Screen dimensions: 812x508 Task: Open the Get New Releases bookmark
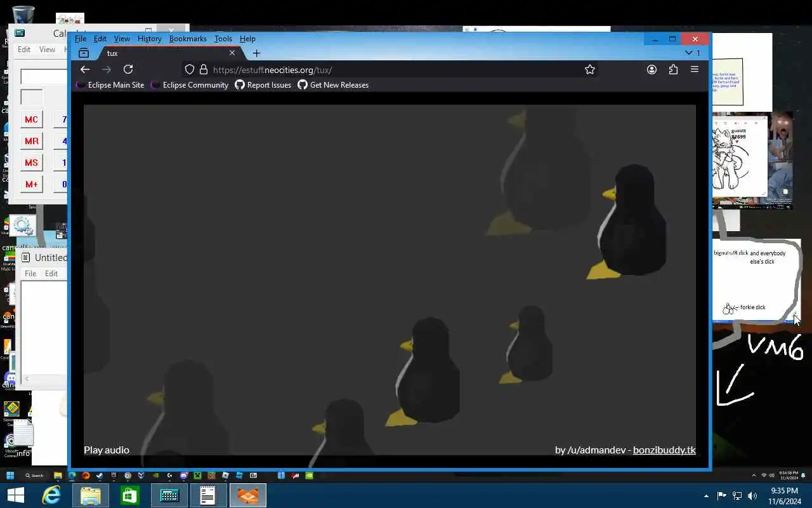[x=333, y=85]
